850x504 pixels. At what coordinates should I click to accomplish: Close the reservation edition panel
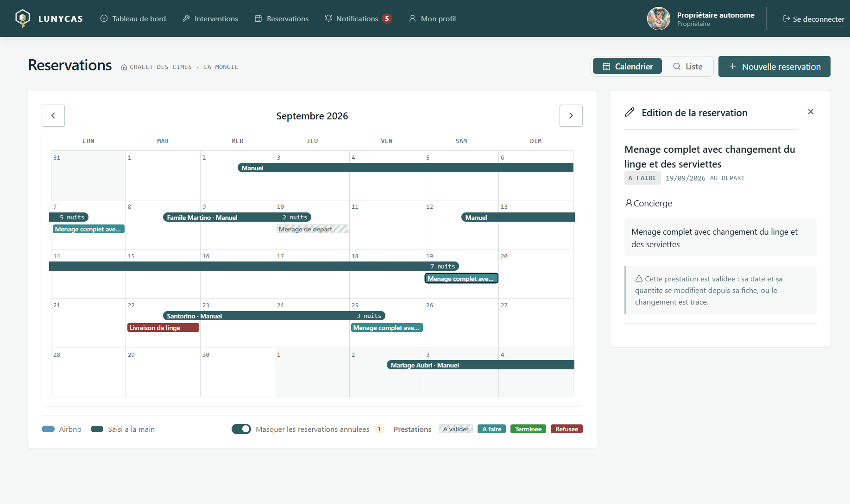(811, 112)
